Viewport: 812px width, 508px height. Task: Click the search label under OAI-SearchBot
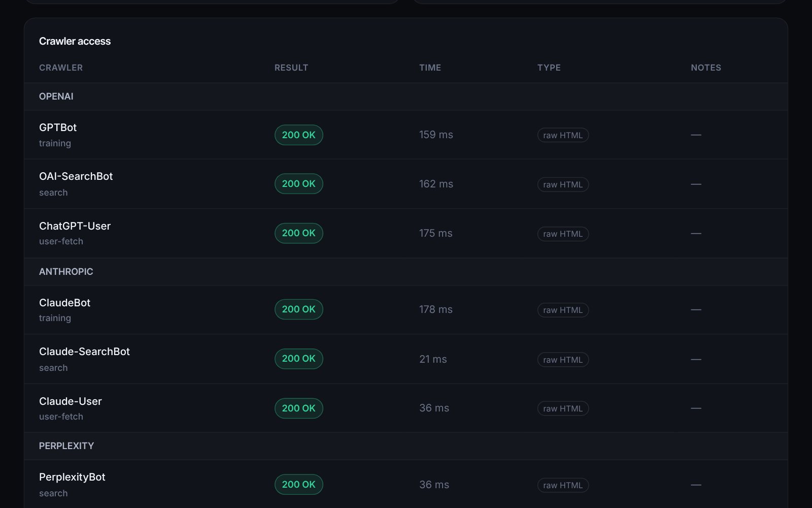point(53,193)
